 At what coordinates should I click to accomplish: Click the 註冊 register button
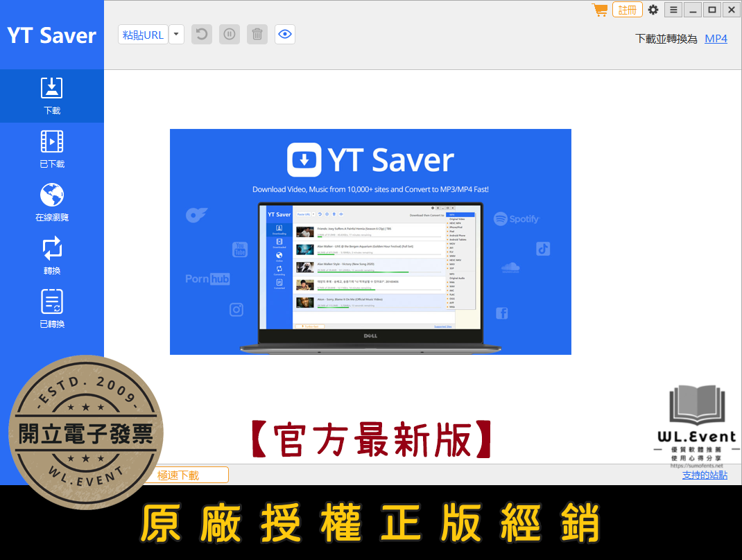[x=627, y=10]
